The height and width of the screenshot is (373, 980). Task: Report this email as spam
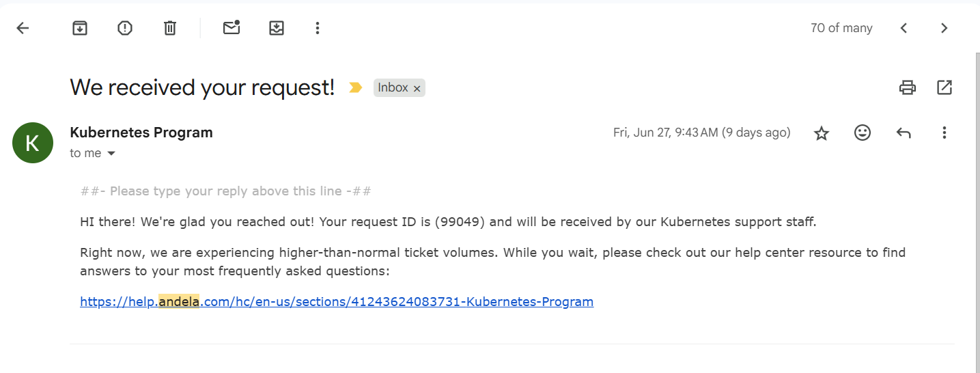coord(125,28)
